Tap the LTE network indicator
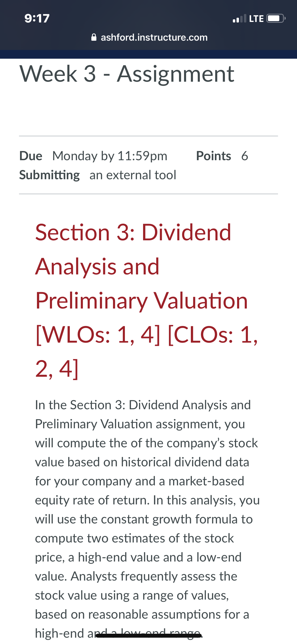The height and width of the screenshot is (644, 297). point(256,19)
